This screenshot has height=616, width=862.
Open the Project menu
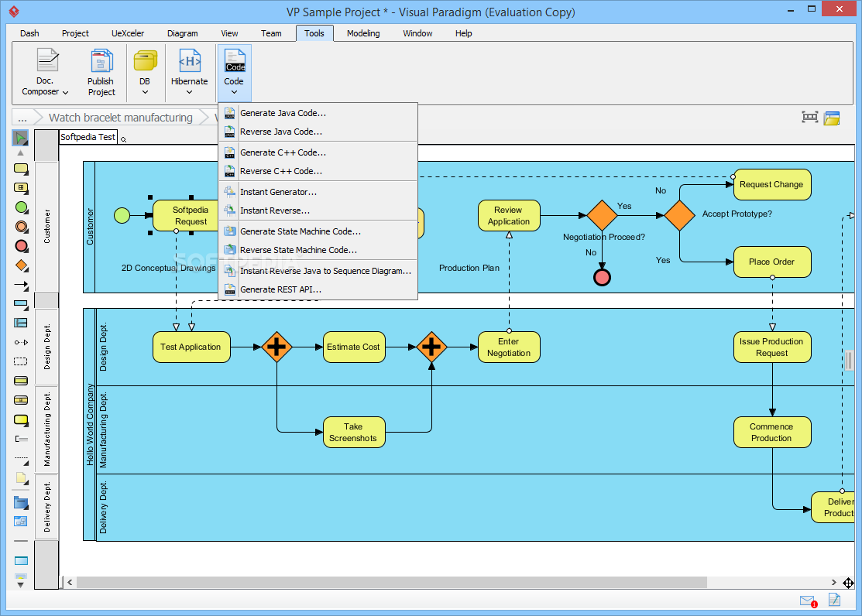click(75, 33)
